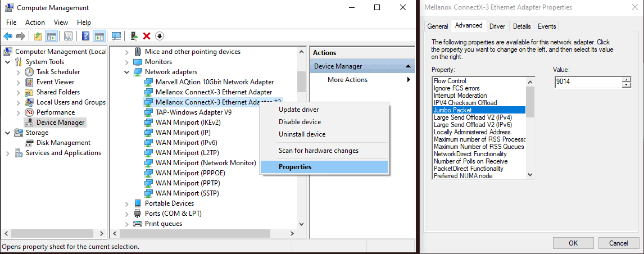The width and height of the screenshot is (644, 254).
Task: Switch to the Events tab
Action: coord(547,26)
